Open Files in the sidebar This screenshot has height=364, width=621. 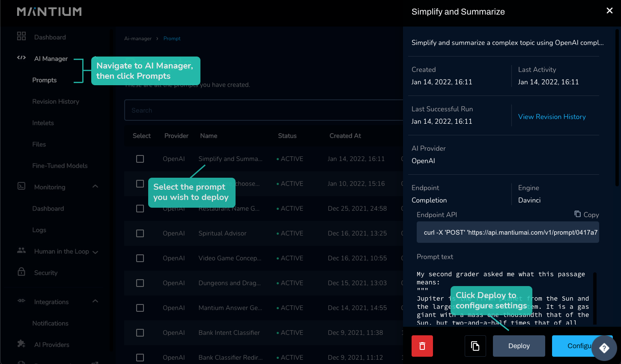39,144
